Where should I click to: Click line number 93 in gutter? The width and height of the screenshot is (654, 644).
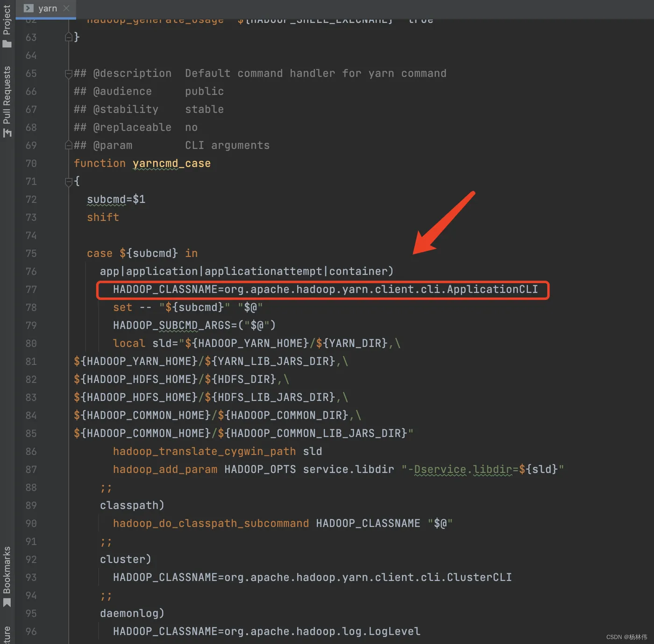31,578
